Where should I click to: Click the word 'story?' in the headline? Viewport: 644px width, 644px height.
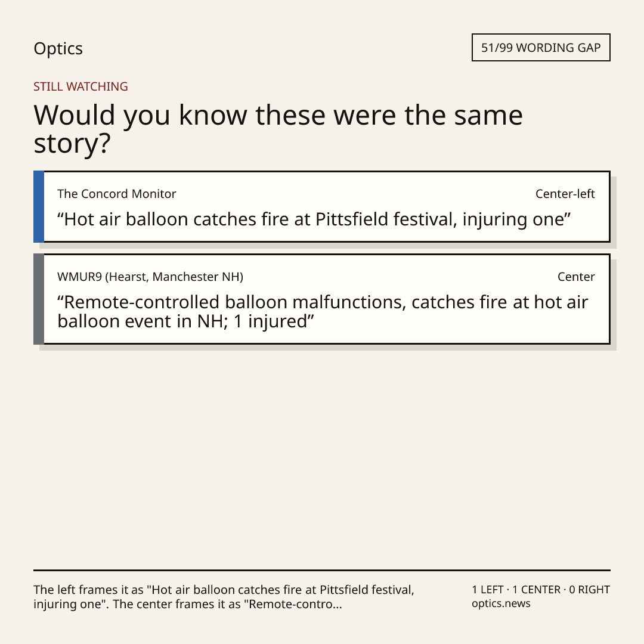pyautogui.click(x=72, y=144)
